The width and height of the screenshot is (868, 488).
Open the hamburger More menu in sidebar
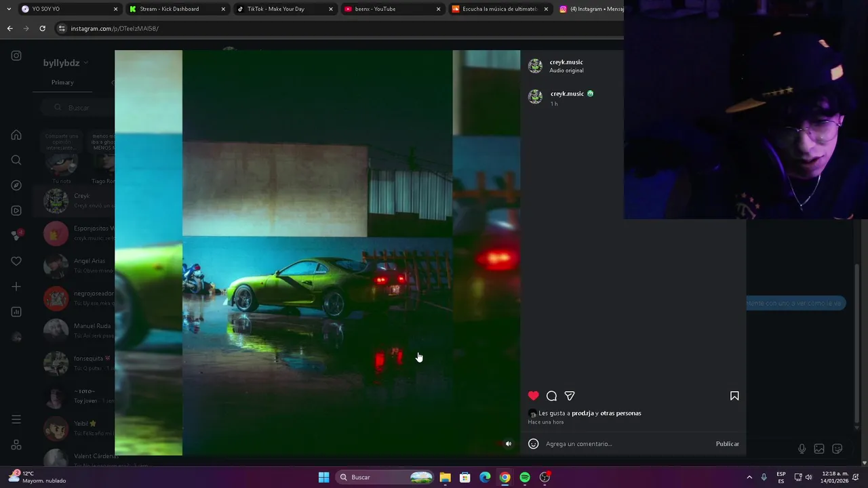[16, 420]
